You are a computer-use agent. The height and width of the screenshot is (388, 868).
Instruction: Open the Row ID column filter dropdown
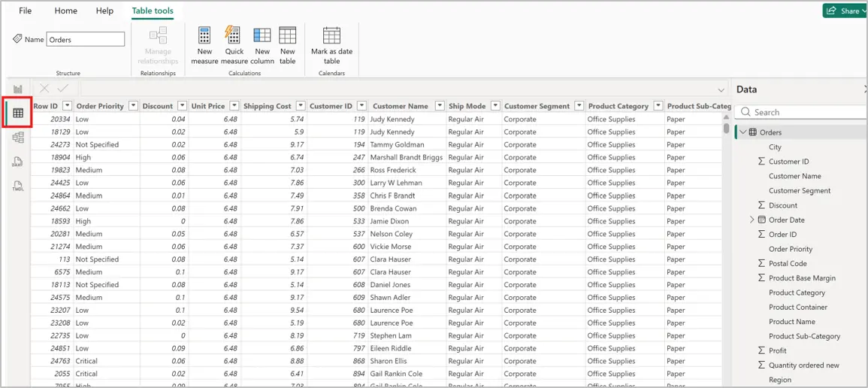(68, 106)
